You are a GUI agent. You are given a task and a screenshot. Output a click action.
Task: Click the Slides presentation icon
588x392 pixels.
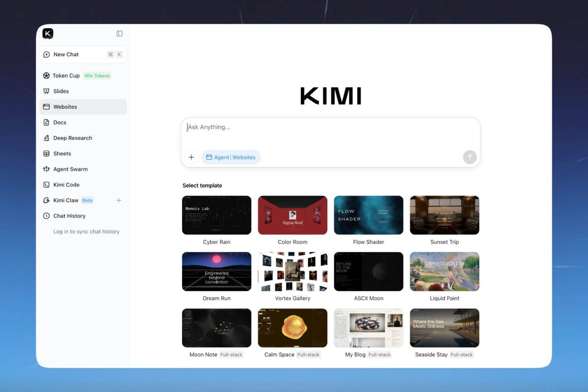[x=46, y=91]
